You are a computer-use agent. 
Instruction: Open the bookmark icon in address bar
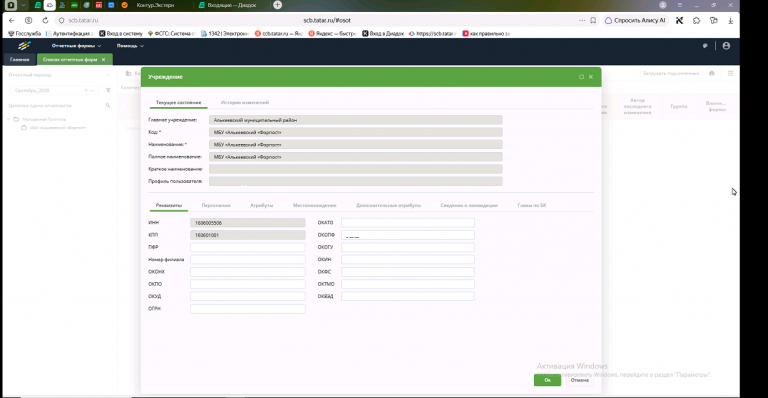tap(593, 21)
